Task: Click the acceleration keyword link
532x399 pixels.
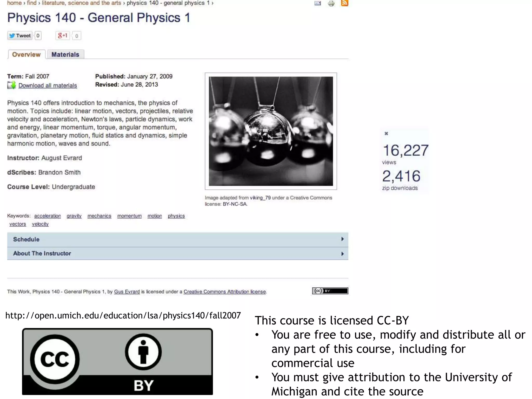Action: point(47,216)
